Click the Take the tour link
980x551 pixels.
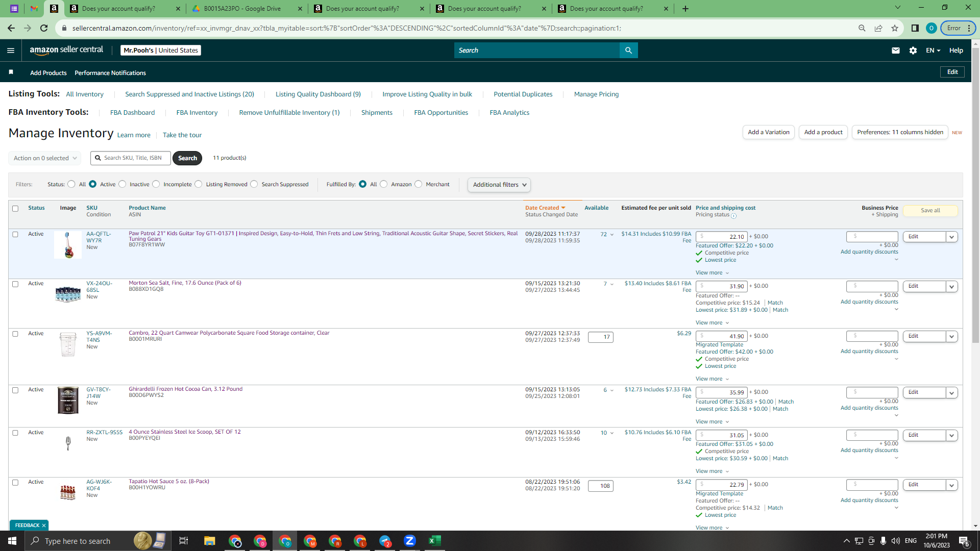point(182,135)
